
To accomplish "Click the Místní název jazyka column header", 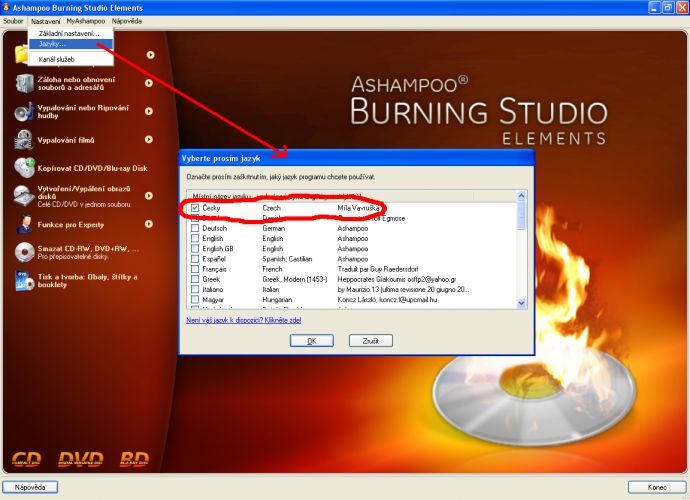I will [x=222, y=196].
